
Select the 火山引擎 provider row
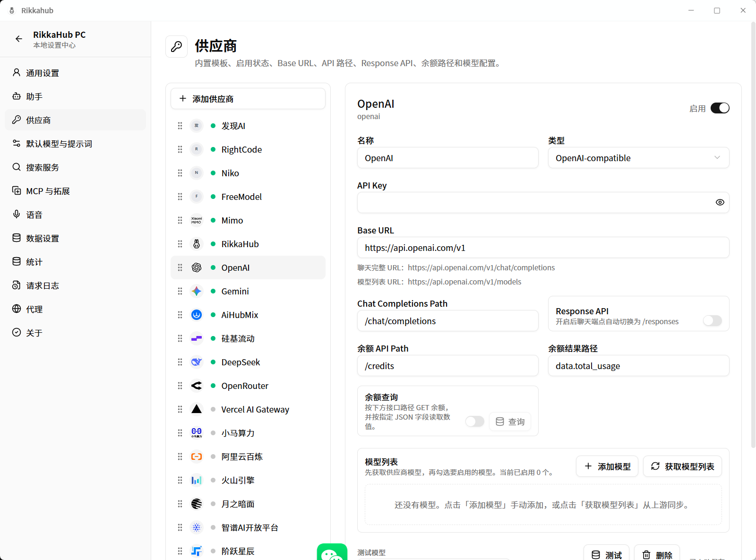(248, 480)
